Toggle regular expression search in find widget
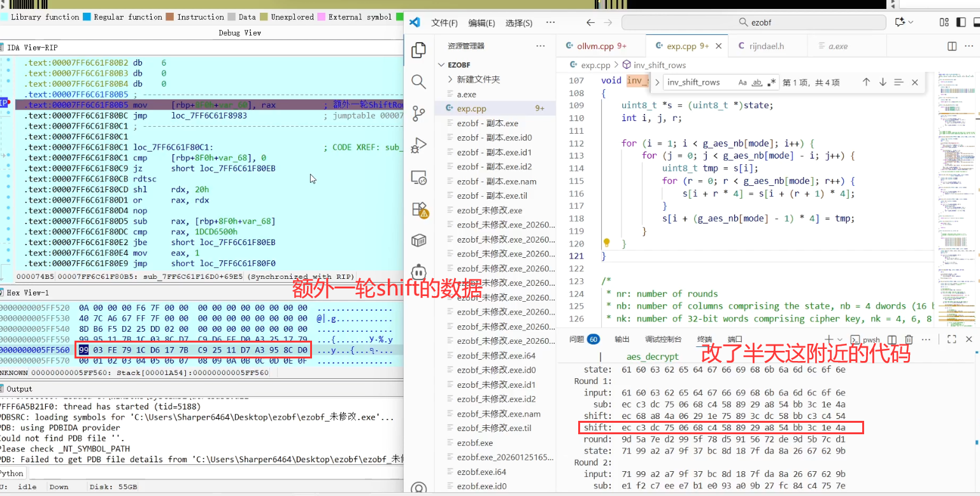Viewport: 980px width, 496px height. tap(772, 82)
